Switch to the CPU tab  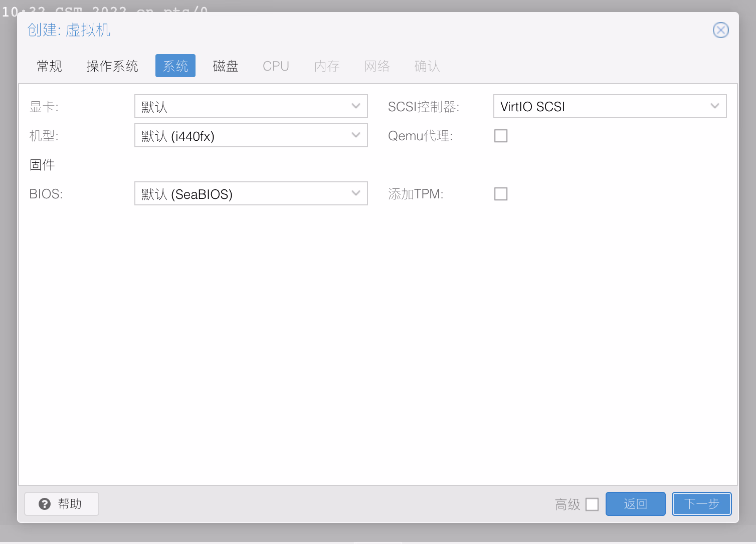pos(276,66)
